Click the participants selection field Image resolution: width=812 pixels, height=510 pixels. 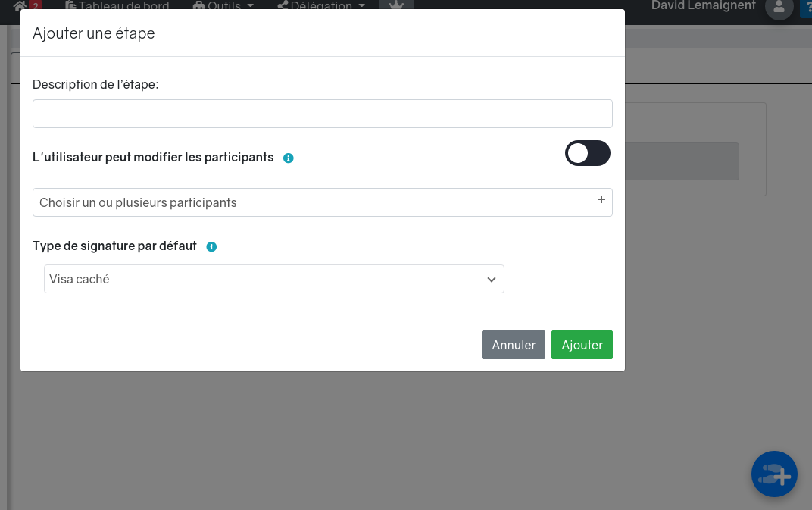pos(323,202)
